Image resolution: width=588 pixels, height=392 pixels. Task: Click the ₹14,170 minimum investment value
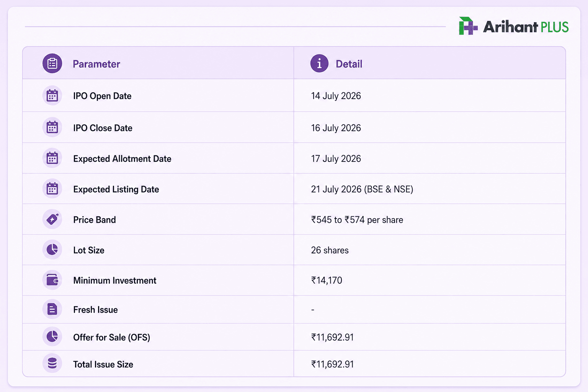pos(327,281)
